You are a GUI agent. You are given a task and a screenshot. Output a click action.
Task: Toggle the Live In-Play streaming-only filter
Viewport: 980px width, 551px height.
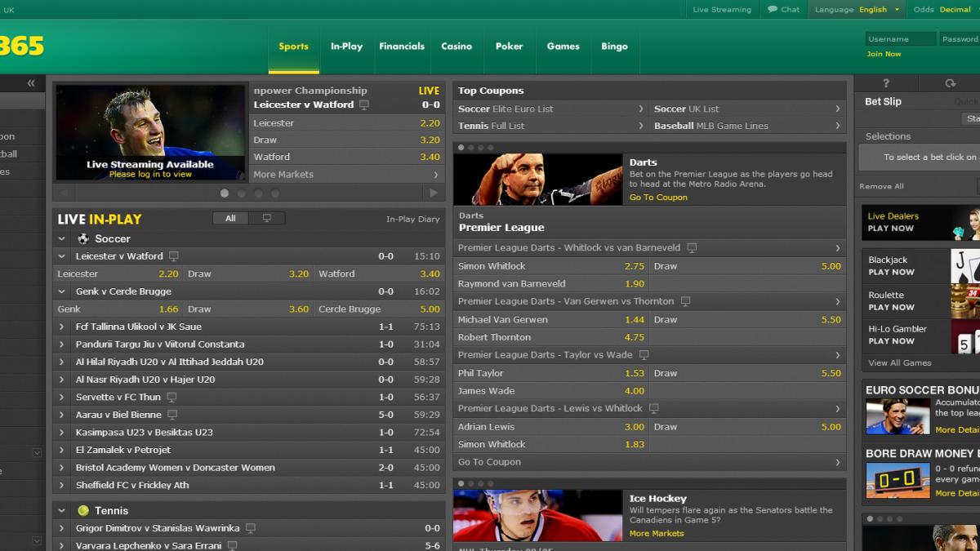click(267, 218)
